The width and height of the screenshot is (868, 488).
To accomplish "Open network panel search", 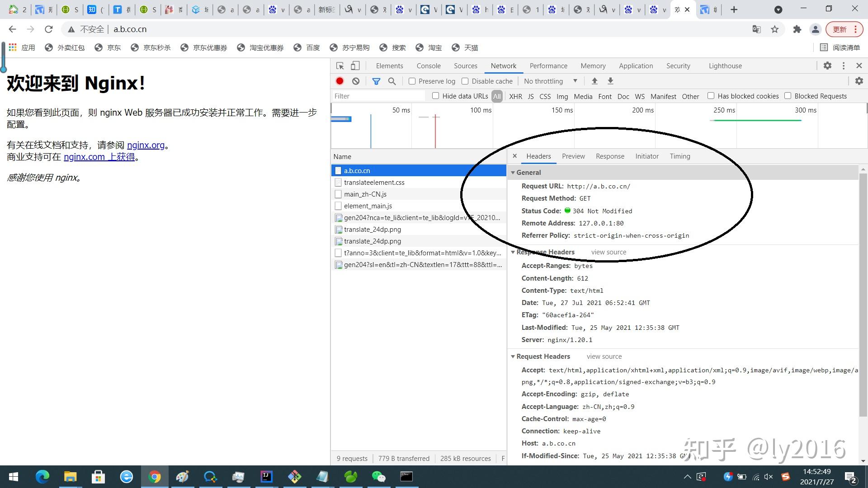I will pyautogui.click(x=392, y=81).
